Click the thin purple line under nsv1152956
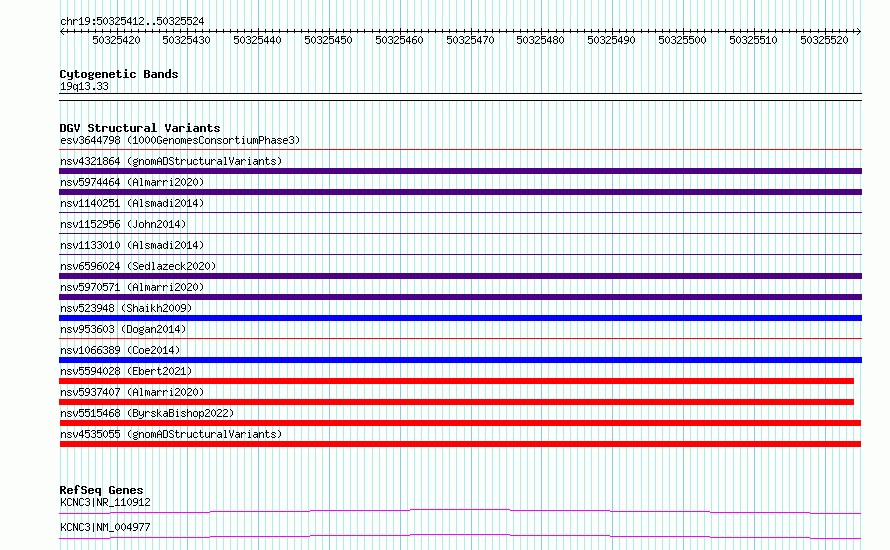The height and width of the screenshot is (550, 890). pos(460,234)
